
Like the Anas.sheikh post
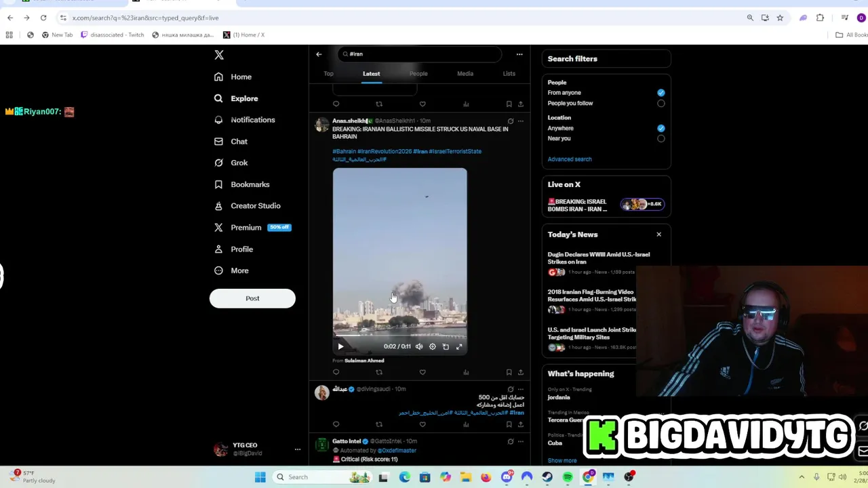pyautogui.click(x=422, y=372)
